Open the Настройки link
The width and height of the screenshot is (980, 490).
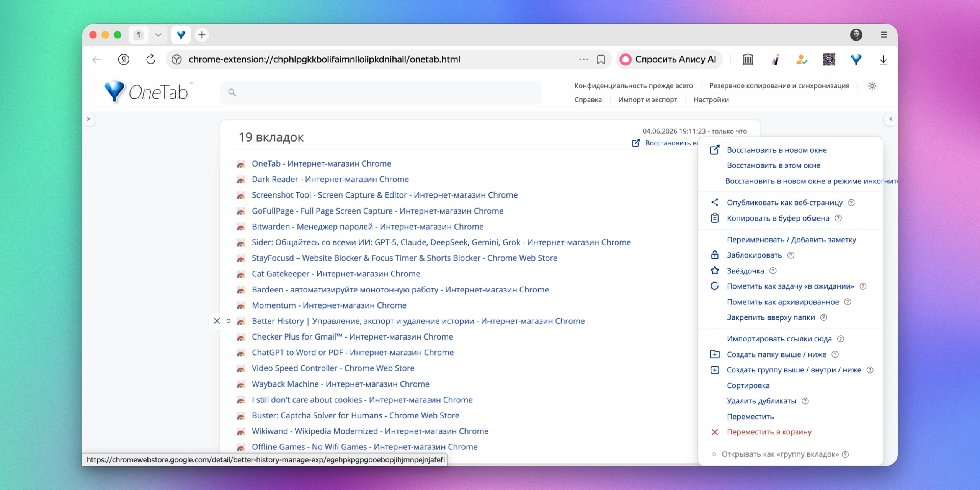[x=711, y=100]
